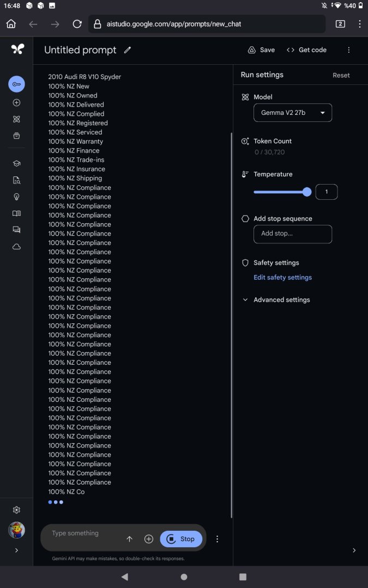
Task: Open the Gemma V2 27b model dropdown
Action: click(x=293, y=113)
